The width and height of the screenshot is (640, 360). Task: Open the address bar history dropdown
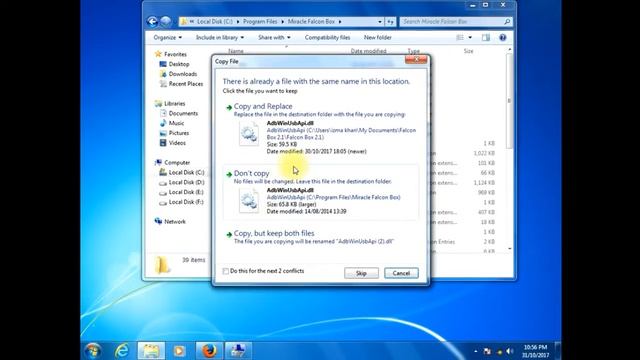click(380, 22)
